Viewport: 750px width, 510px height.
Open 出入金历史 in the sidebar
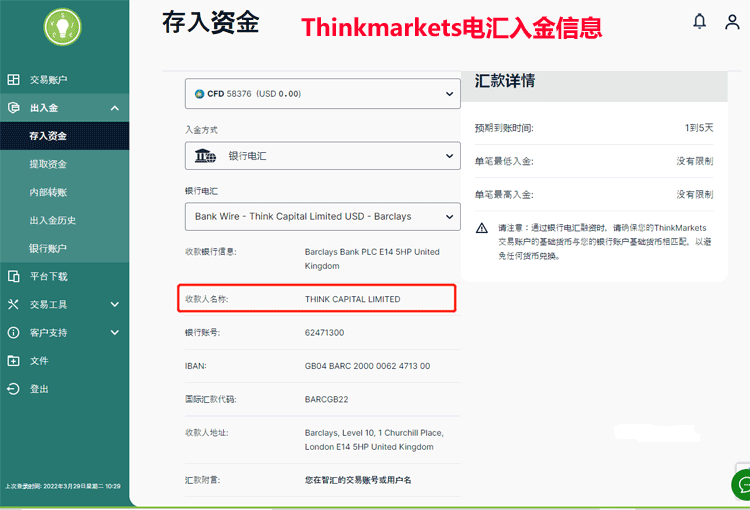(52, 220)
